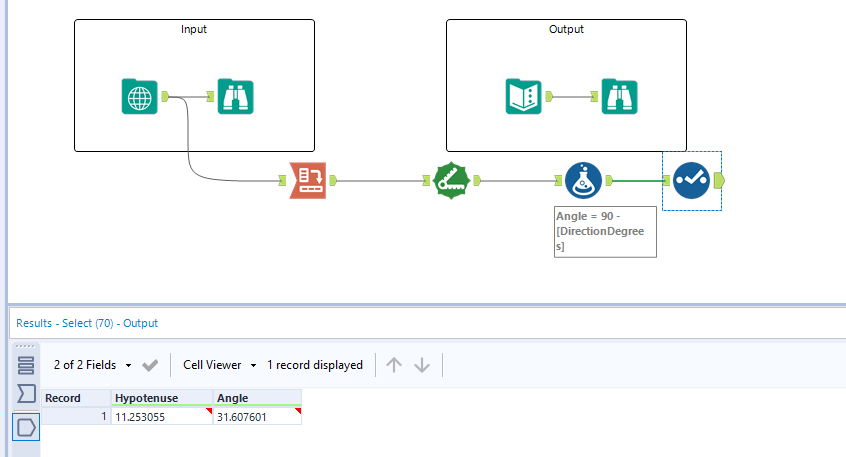Open the Cell Viewer dropdown

pos(220,365)
